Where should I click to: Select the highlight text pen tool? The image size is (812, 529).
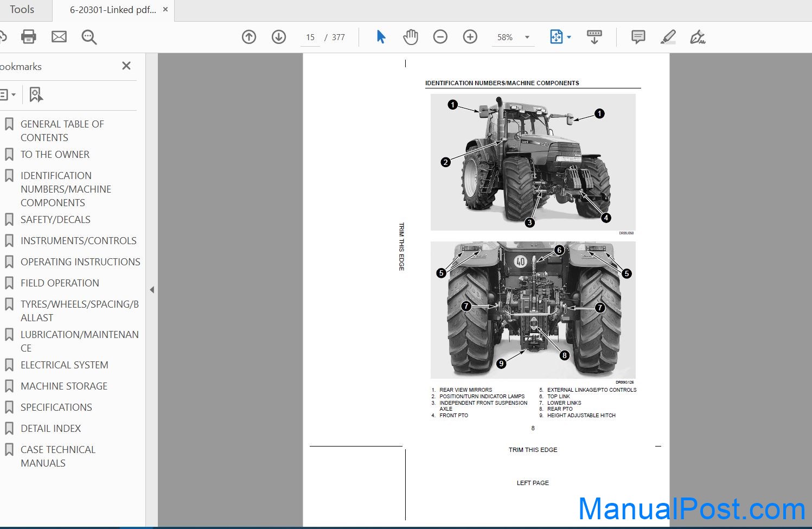click(668, 37)
